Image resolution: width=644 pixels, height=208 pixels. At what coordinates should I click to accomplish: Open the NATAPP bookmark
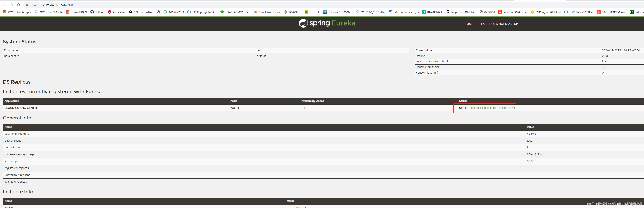pyautogui.click(x=292, y=12)
